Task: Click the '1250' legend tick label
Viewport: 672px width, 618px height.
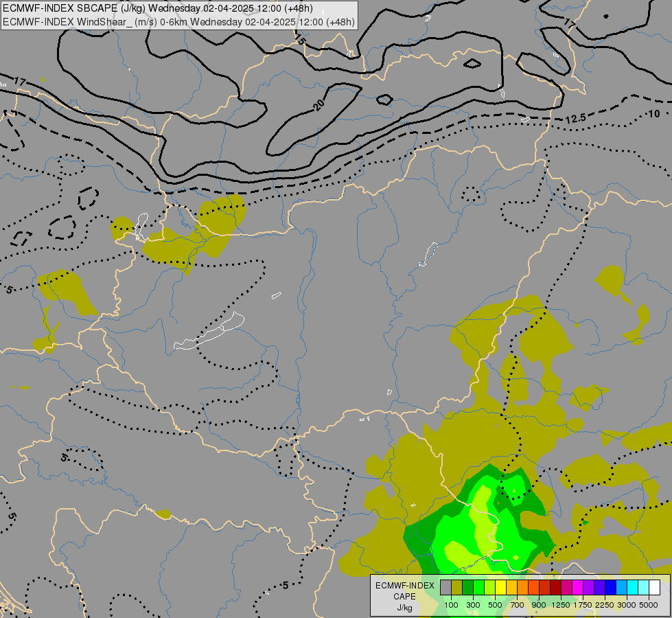Action: (561, 605)
